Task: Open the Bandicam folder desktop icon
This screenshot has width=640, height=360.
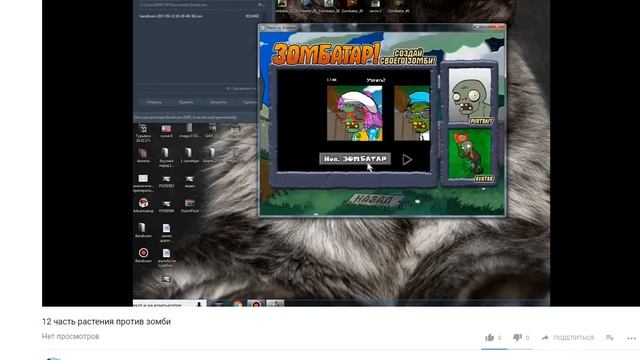Action: click(x=143, y=230)
